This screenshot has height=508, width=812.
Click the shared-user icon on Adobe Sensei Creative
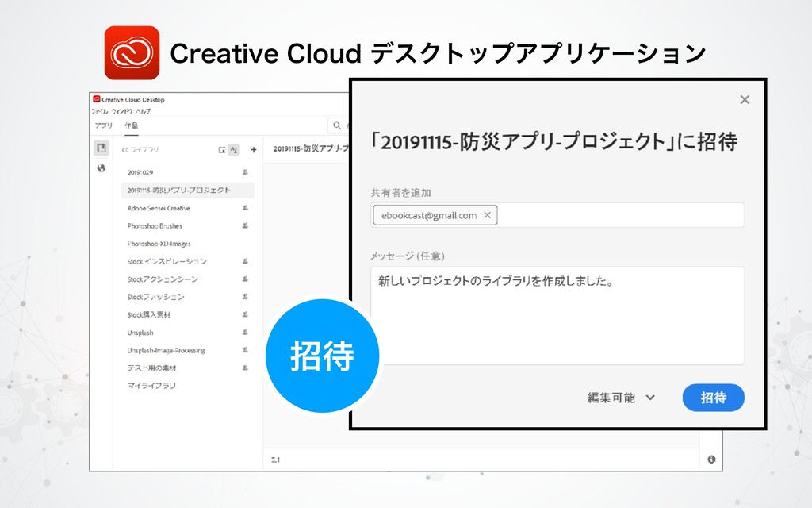click(245, 207)
